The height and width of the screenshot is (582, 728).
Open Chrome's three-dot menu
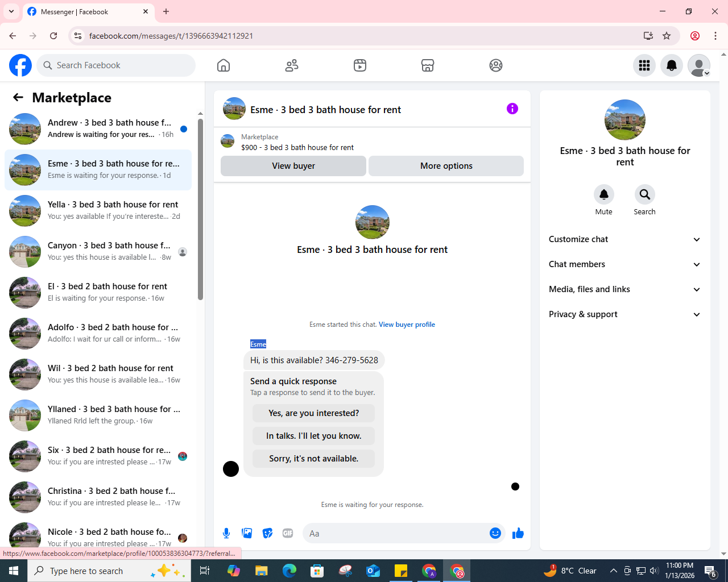click(x=715, y=36)
